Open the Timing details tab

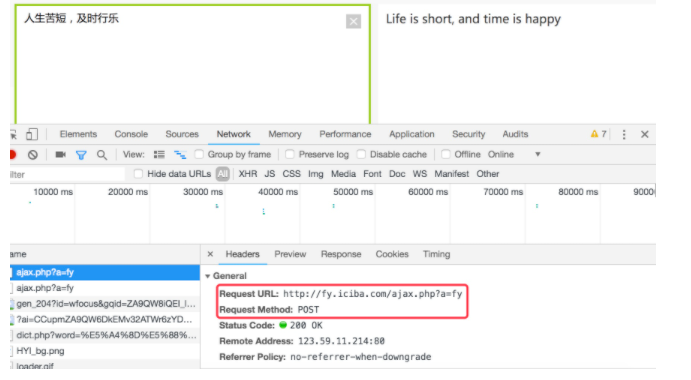[x=436, y=254]
